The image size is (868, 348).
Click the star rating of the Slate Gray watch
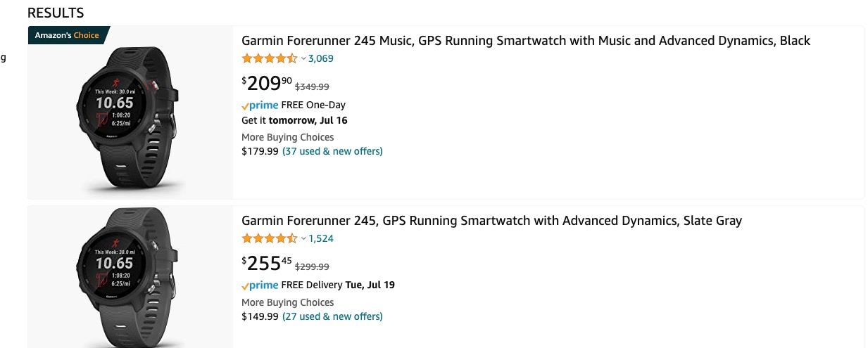[x=270, y=238]
